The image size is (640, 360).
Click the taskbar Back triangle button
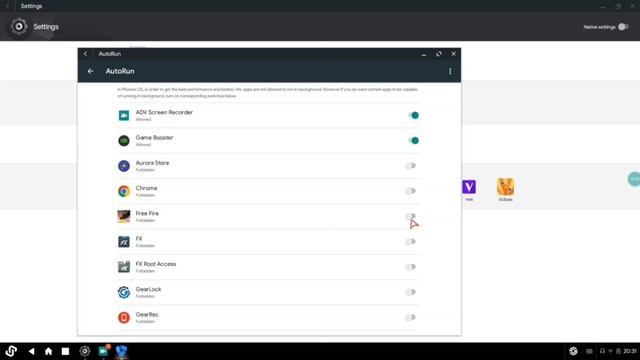pyautogui.click(x=31, y=351)
